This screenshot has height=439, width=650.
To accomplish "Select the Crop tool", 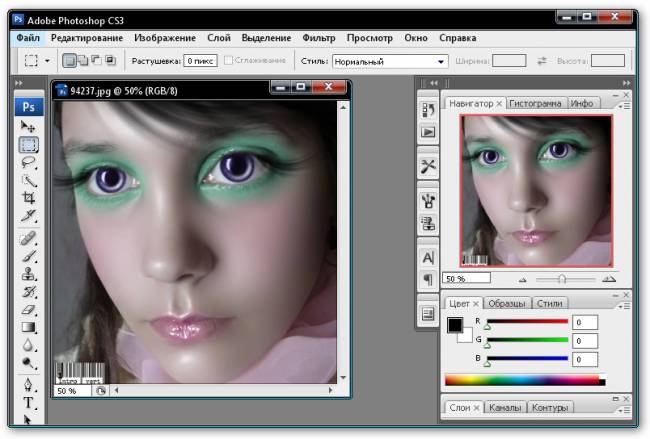I will point(29,198).
